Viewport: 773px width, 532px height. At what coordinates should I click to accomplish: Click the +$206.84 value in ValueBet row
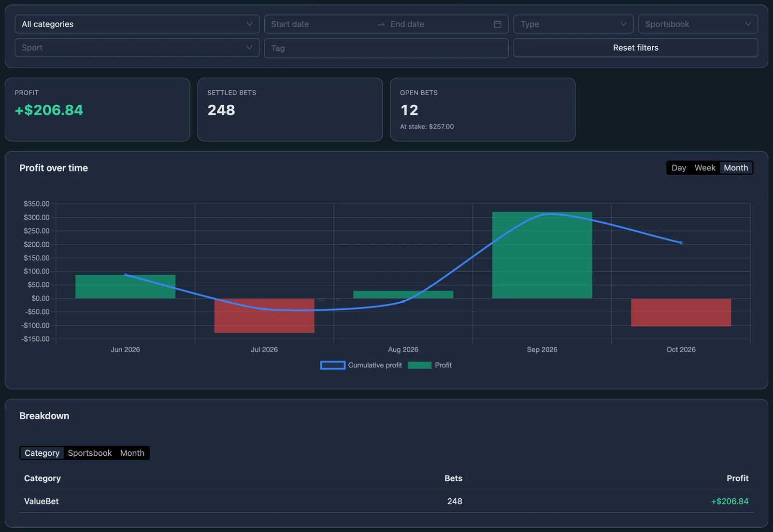tap(730, 502)
